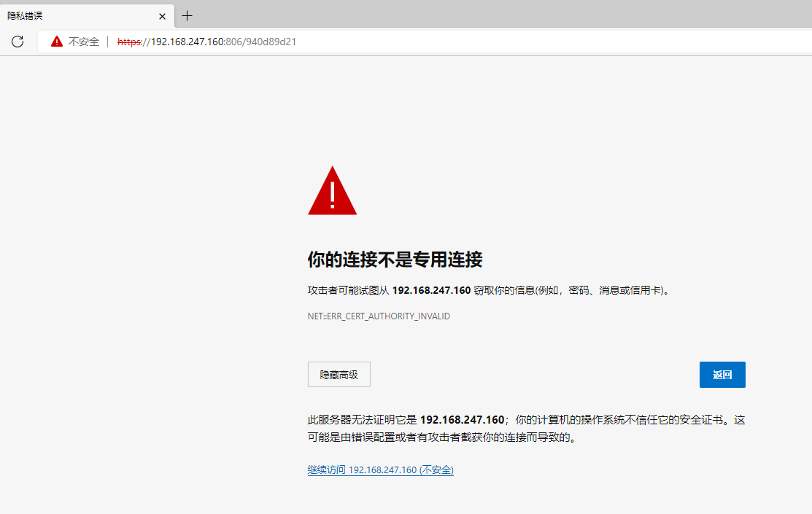Click the warning triangle beside 不安全
This screenshot has width=812, height=514.
coord(56,42)
